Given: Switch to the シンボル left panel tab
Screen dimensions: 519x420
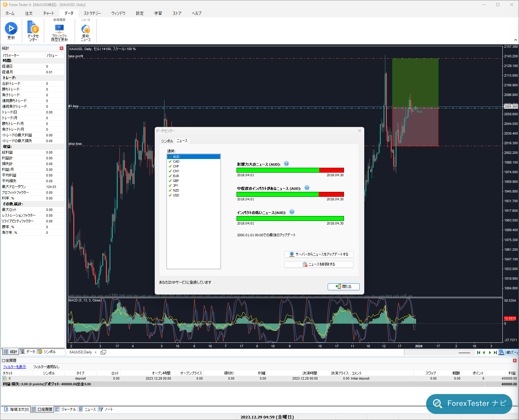Looking at the screenshot, I should (x=47, y=352).
